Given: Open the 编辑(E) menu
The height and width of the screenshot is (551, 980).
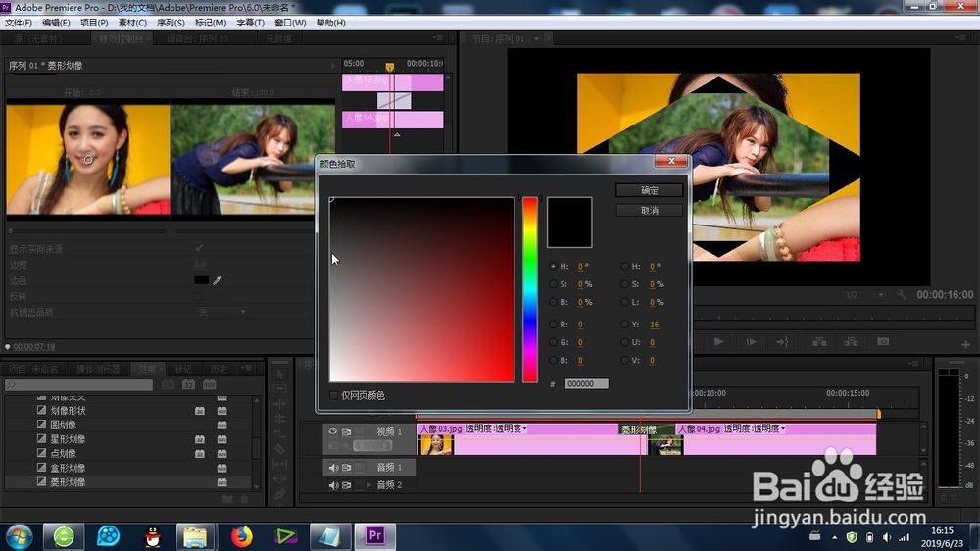Looking at the screenshot, I should [x=56, y=23].
